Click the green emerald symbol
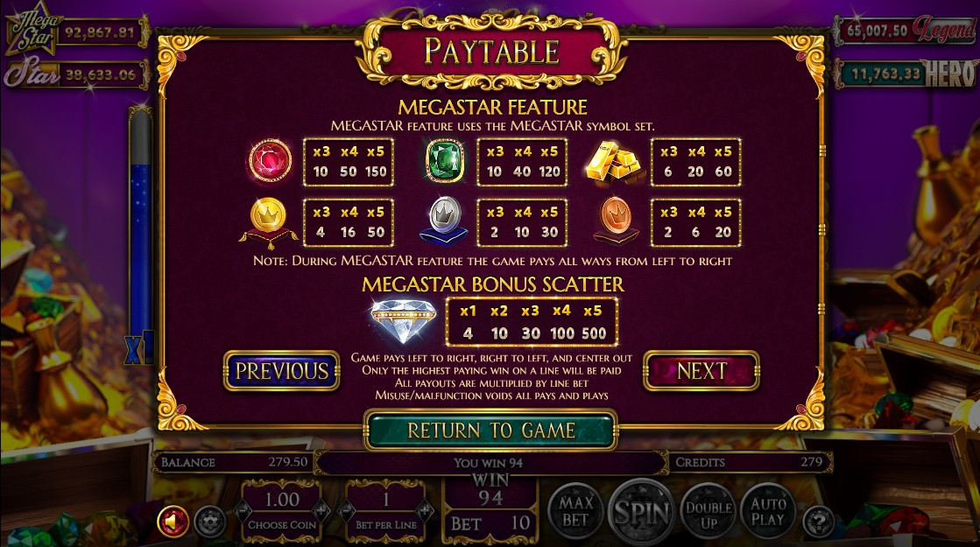The width and height of the screenshot is (980, 547). point(445,161)
